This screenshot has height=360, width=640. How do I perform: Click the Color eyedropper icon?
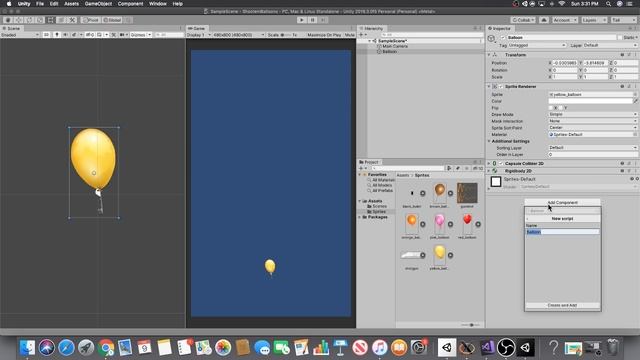coord(635,101)
